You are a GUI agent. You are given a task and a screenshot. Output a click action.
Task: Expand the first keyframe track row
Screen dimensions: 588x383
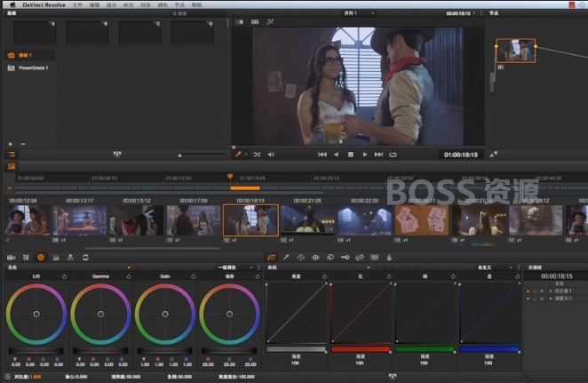[x=551, y=291]
